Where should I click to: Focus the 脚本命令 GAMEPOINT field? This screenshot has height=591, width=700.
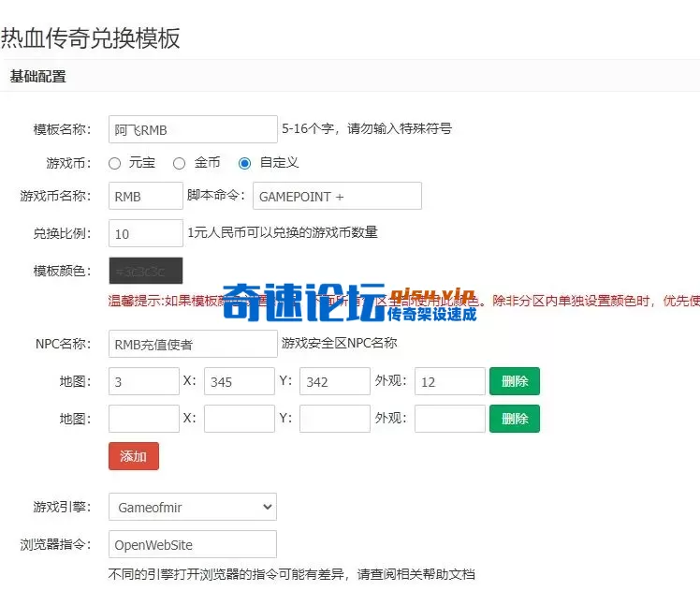click(x=337, y=196)
